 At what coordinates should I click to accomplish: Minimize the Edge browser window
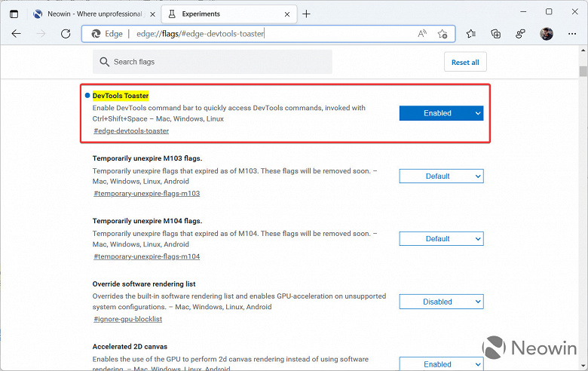click(523, 12)
